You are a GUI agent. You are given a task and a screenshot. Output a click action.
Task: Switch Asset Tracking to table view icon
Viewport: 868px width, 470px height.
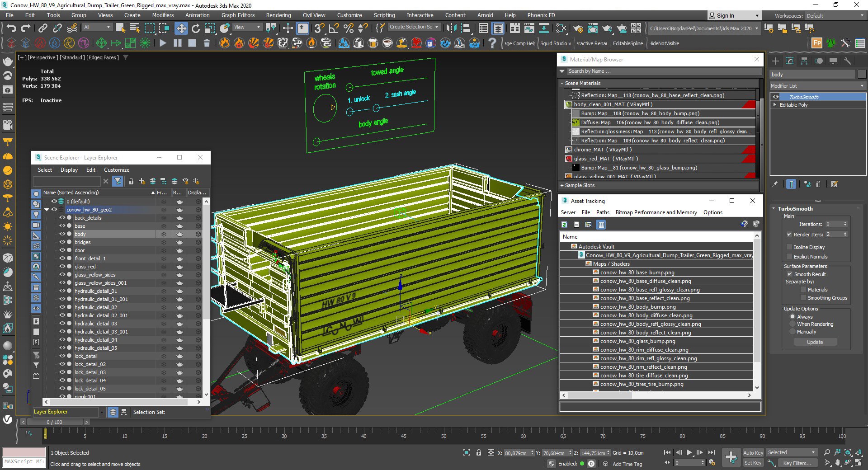click(601, 225)
